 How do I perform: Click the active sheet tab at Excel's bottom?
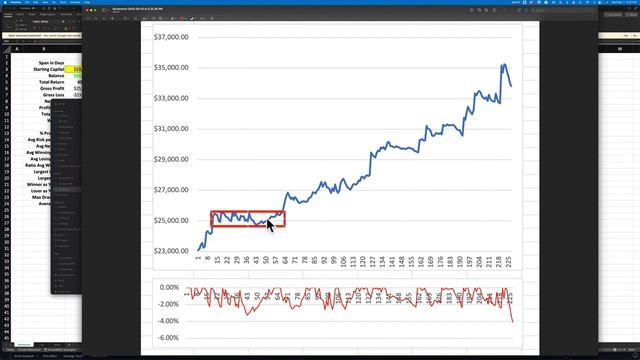[24, 345]
